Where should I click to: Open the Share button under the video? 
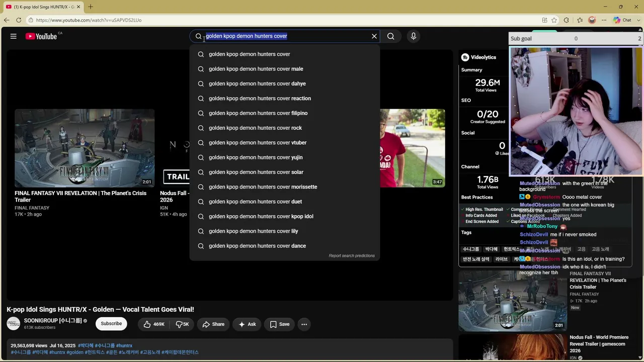pos(213,324)
